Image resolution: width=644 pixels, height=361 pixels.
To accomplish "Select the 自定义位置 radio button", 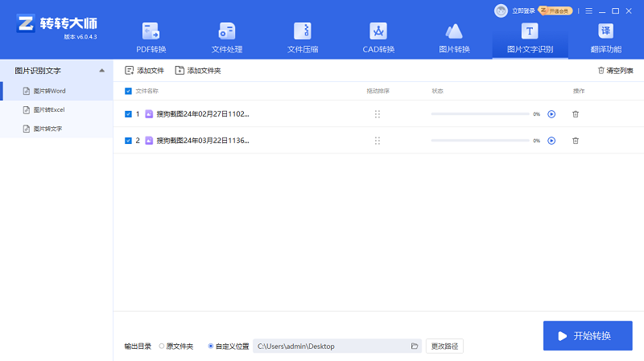I will [x=211, y=346].
